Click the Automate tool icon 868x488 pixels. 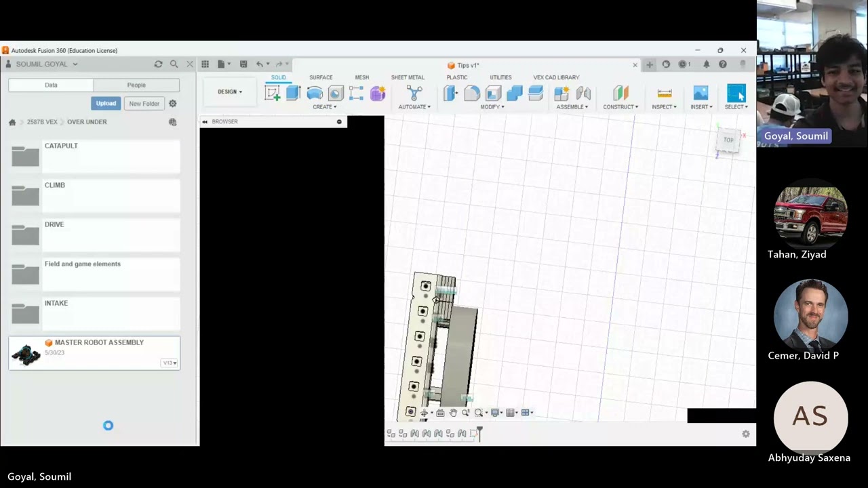(414, 94)
